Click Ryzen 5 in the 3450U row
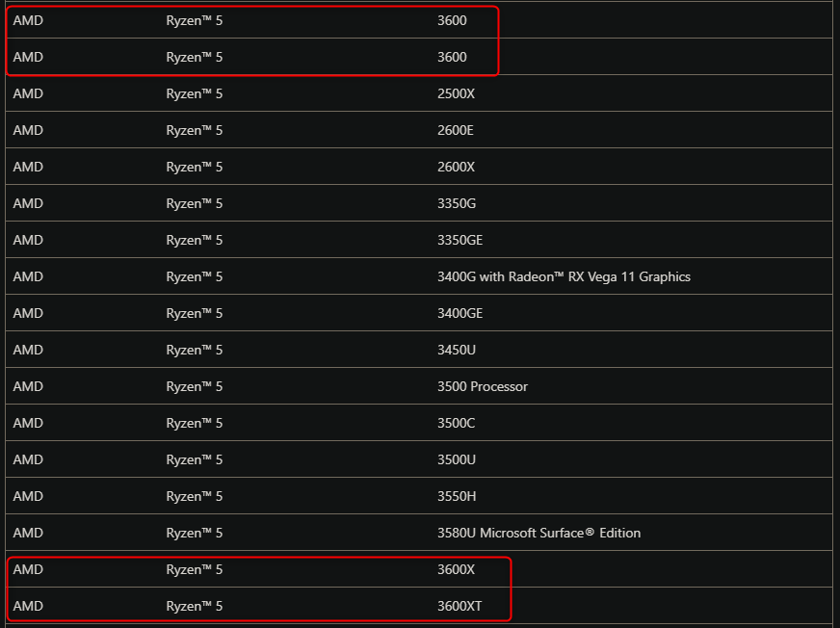This screenshot has width=840, height=628. pyautogui.click(x=194, y=350)
